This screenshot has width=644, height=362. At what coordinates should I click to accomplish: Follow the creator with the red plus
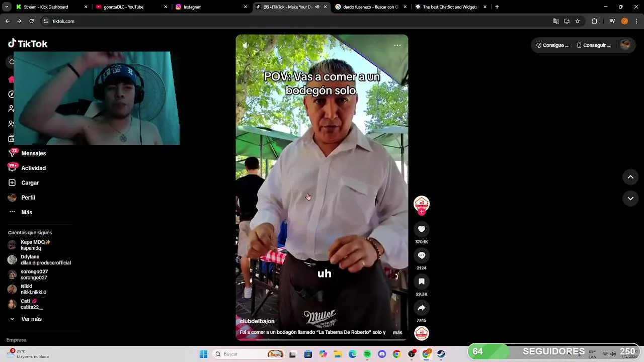point(422,212)
